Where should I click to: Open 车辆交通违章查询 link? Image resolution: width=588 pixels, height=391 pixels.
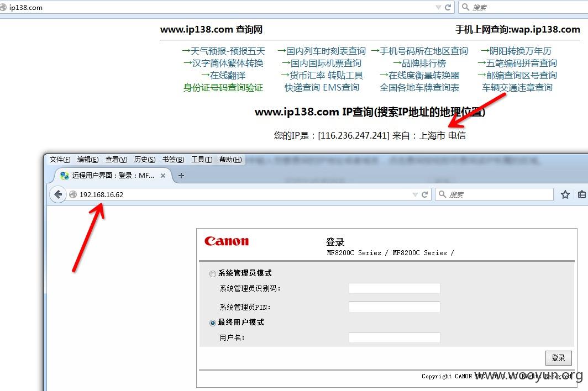pyautogui.click(x=517, y=87)
